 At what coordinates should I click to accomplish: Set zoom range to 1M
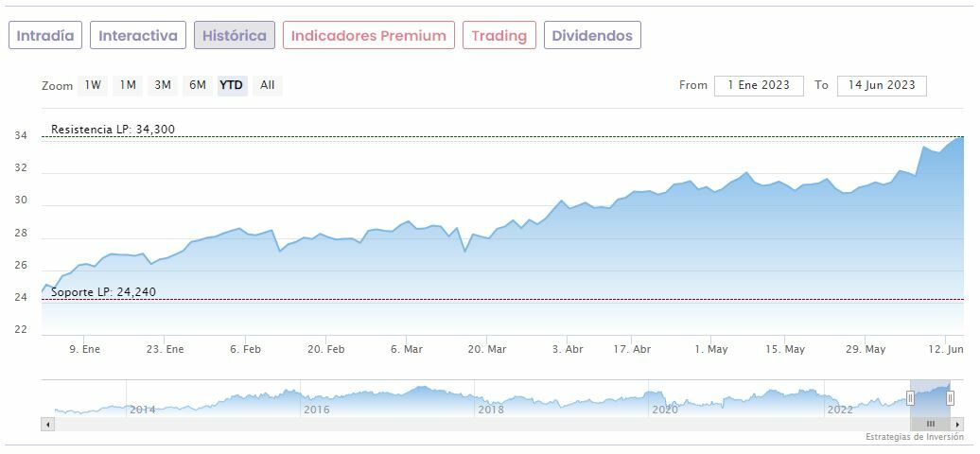128,85
